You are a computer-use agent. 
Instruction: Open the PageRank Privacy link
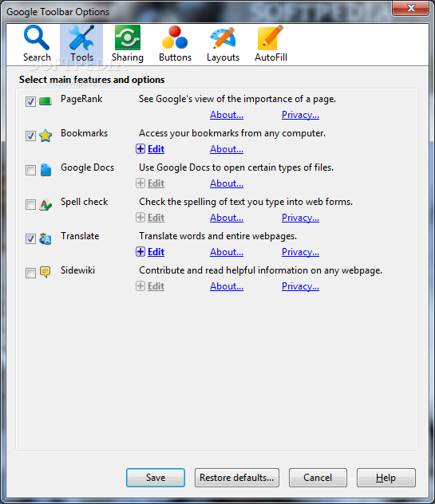coord(300,115)
